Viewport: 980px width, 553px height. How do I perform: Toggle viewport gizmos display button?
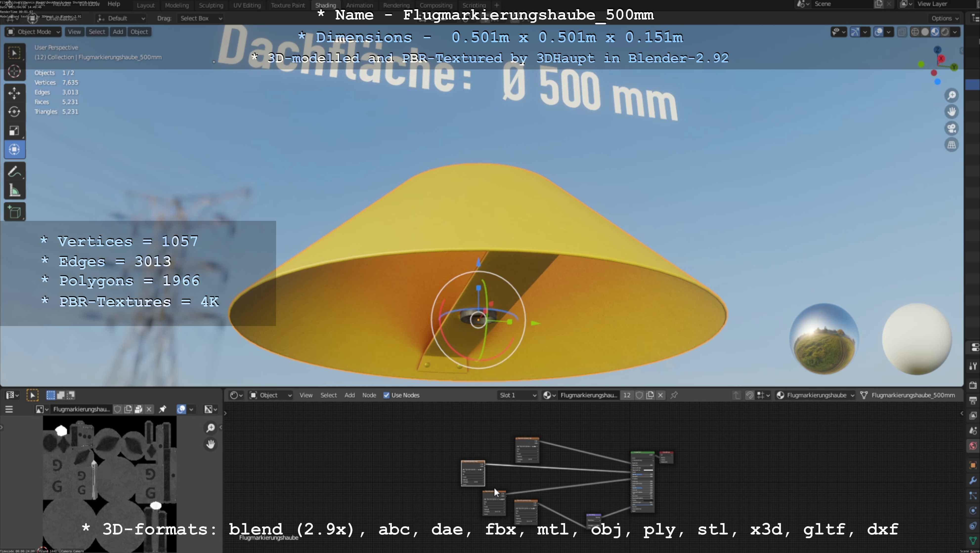click(855, 32)
